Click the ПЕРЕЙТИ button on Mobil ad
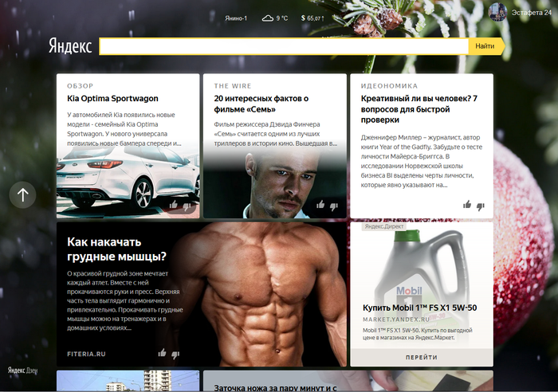The width and height of the screenshot is (558, 392). pos(422,357)
